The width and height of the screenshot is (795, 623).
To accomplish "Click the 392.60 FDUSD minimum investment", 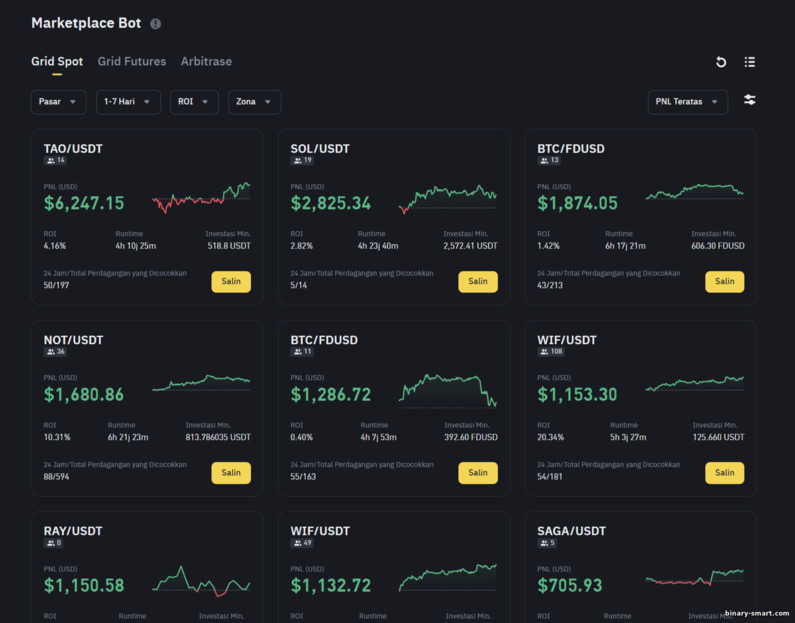I will tap(471, 437).
